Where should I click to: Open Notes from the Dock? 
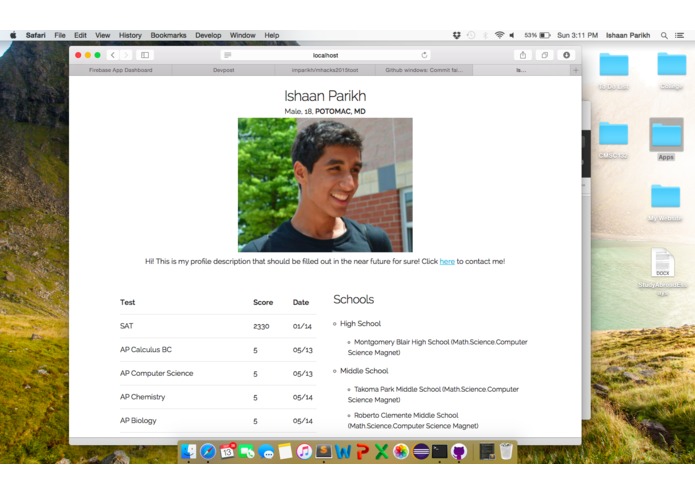(285, 451)
